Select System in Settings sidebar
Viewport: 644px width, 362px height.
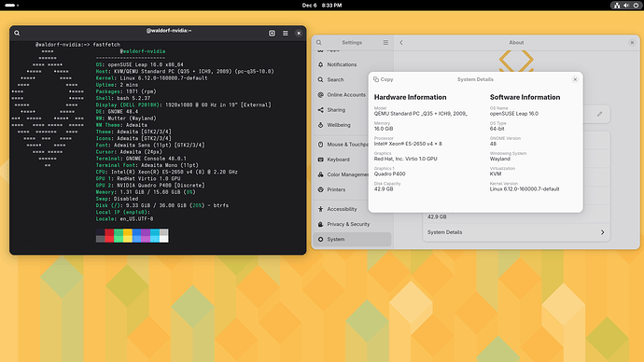[353, 239]
